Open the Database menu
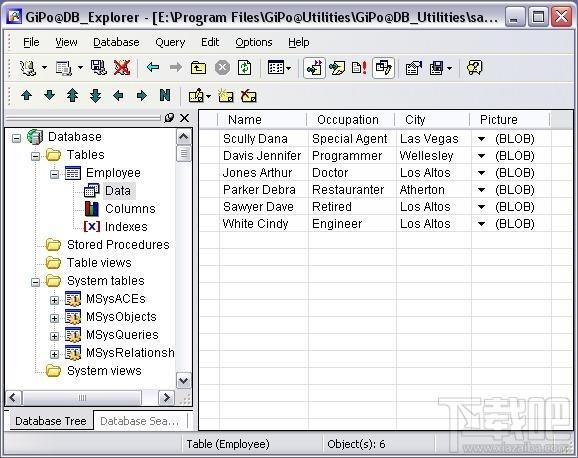The height and width of the screenshot is (458, 578). coord(116,42)
